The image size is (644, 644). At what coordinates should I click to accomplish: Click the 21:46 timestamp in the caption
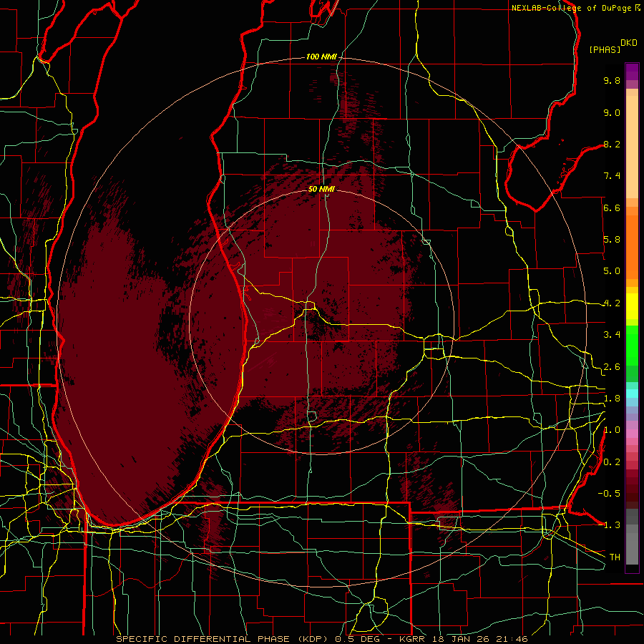[511, 639]
